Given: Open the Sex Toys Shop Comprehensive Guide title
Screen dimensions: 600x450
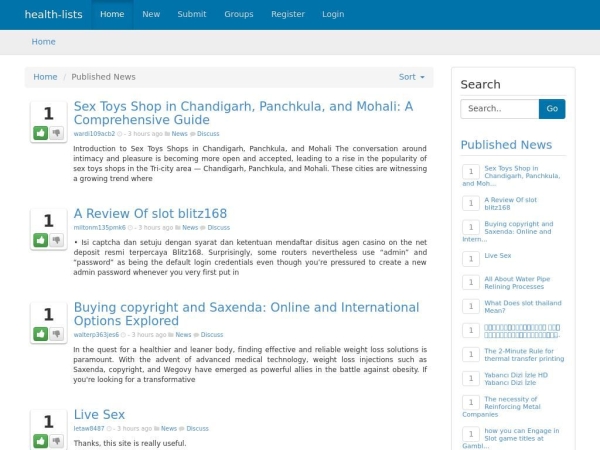Looking at the screenshot, I should 243,113.
